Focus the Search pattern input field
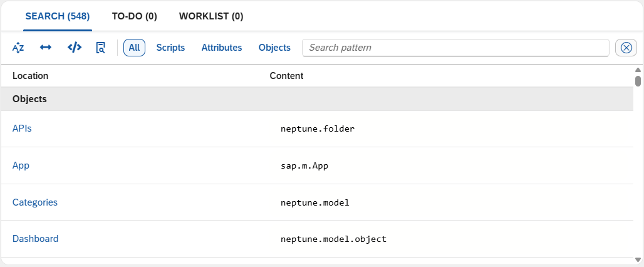Image resolution: width=644 pixels, height=267 pixels. (455, 48)
